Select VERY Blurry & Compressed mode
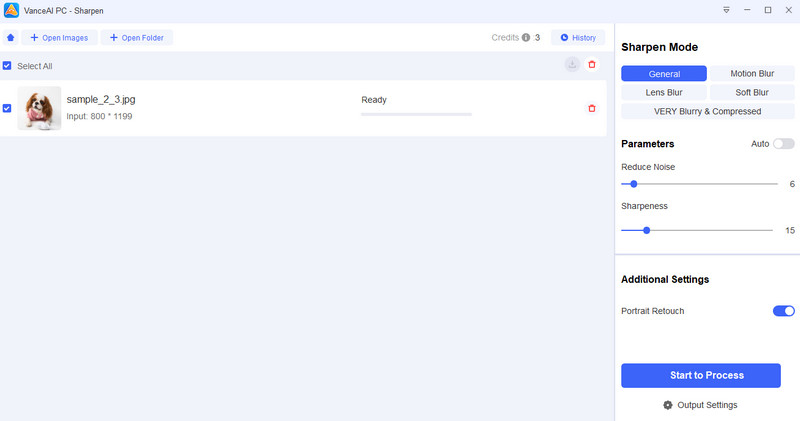The width and height of the screenshot is (800, 421). coord(707,111)
